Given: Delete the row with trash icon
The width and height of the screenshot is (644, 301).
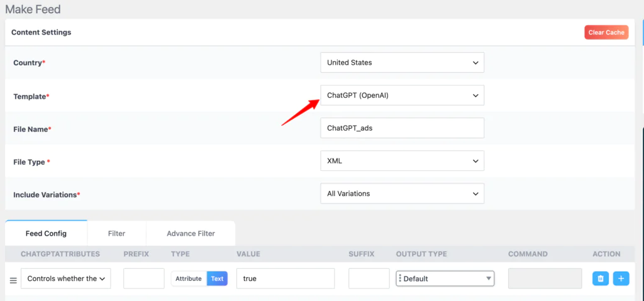Looking at the screenshot, I should [601, 278].
